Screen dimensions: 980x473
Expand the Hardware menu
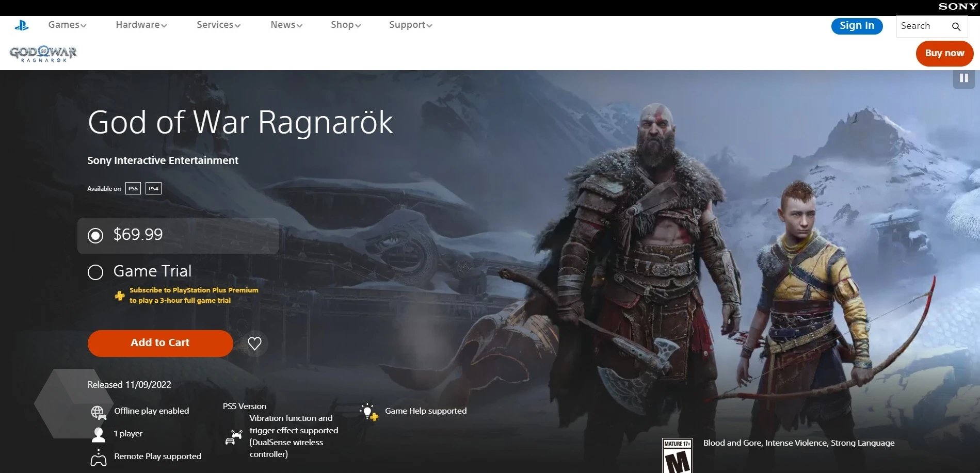(x=141, y=25)
